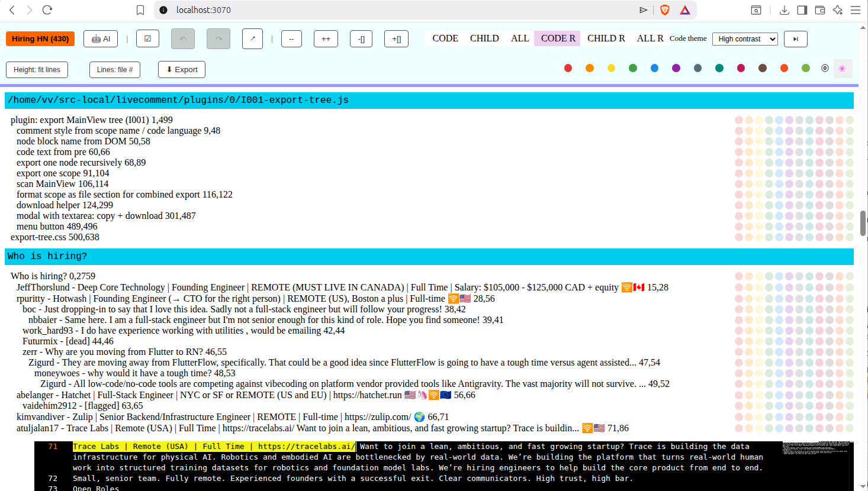Click the -[] toolbar button
Screen dimensions: 868x491
click(x=362, y=39)
